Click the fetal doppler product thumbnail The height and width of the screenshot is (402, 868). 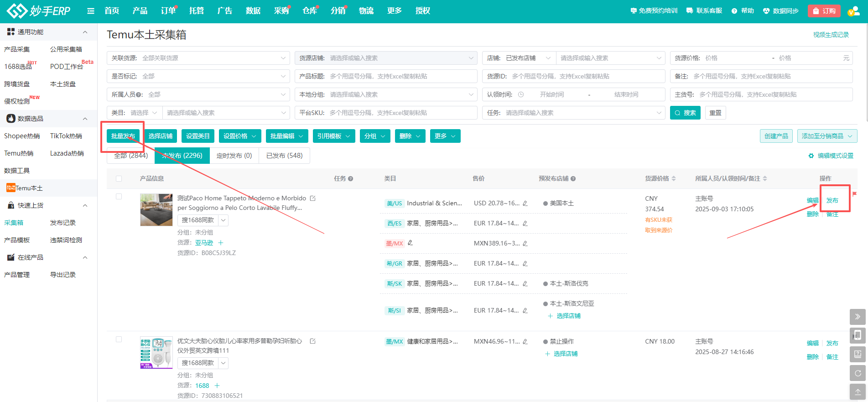(x=156, y=353)
